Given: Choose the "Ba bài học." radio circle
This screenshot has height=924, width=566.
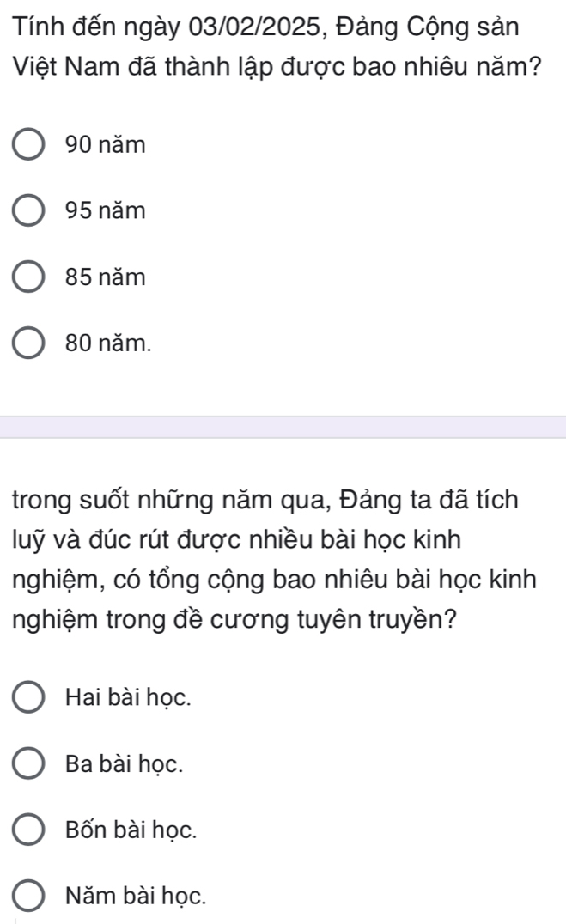Looking at the screenshot, I should [x=31, y=763].
